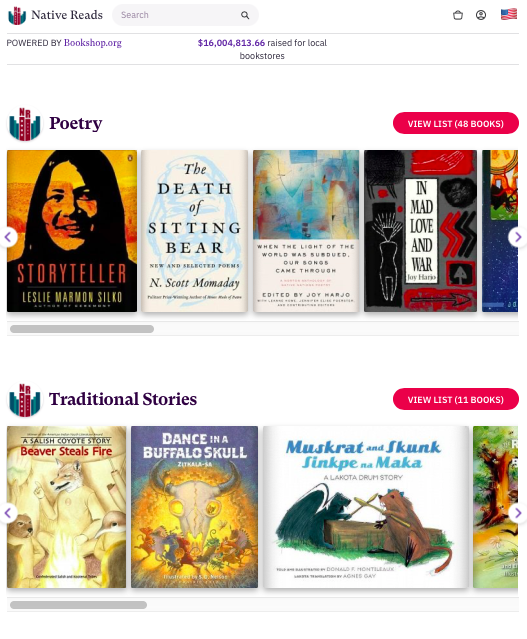Advance Poetry carousel with right arrow
The width and height of the screenshot is (527, 639).
tap(517, 237)
